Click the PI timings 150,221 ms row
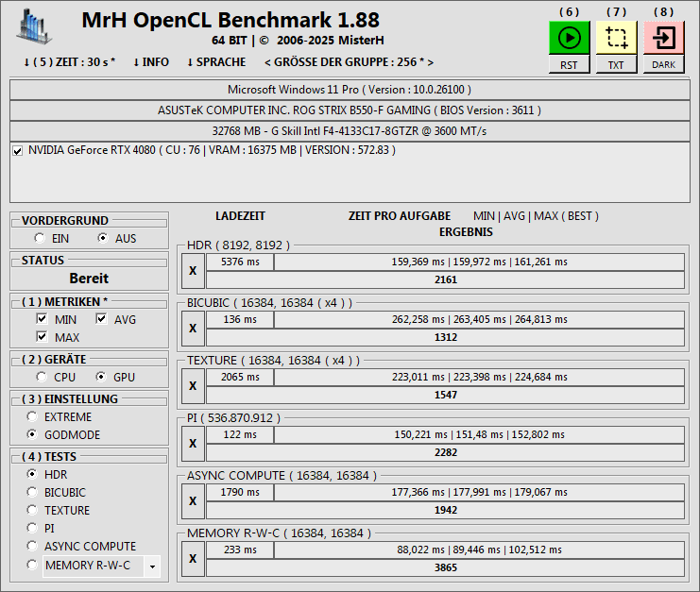The width and height of the screenshot is (700, 592). 480,434
